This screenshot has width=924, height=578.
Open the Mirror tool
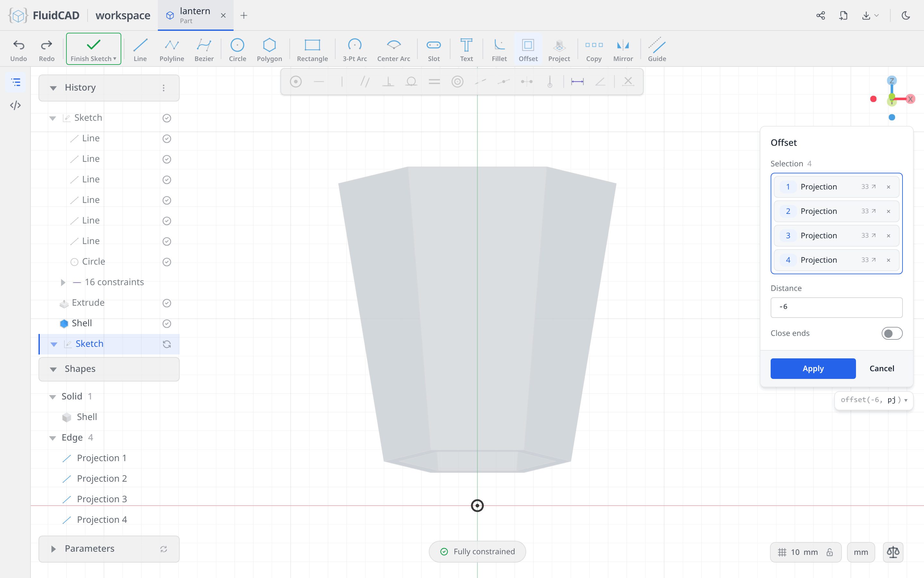(623, 49)
